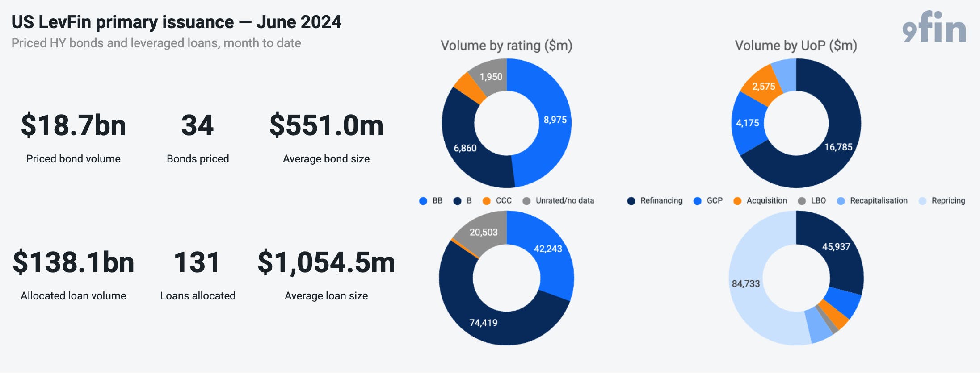The height and width of the screenshot is (374, 980).
Task: Select the 2,575 acquisition segment value
Action: click(764, 87)
